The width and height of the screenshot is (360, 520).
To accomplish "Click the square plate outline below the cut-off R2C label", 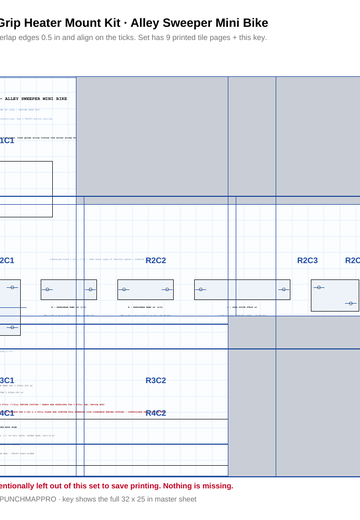I will [x=335, y=295].
